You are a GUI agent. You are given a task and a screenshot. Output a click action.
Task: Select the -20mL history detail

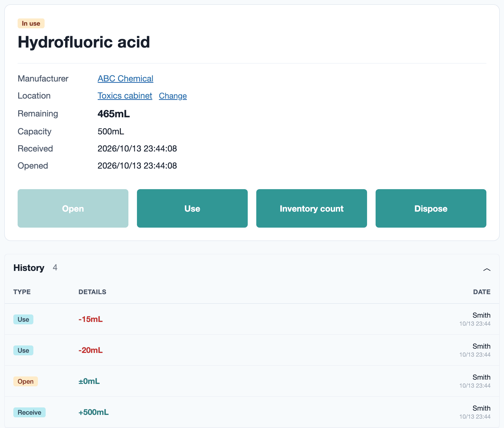pyautogui.click(x=90, y=350)
